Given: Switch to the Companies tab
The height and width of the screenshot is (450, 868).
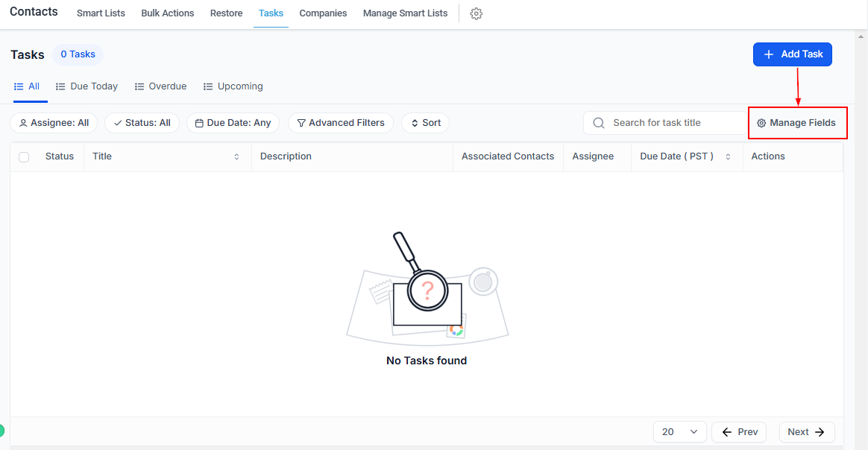Looking at the screenshot, I should coord(323,13).
